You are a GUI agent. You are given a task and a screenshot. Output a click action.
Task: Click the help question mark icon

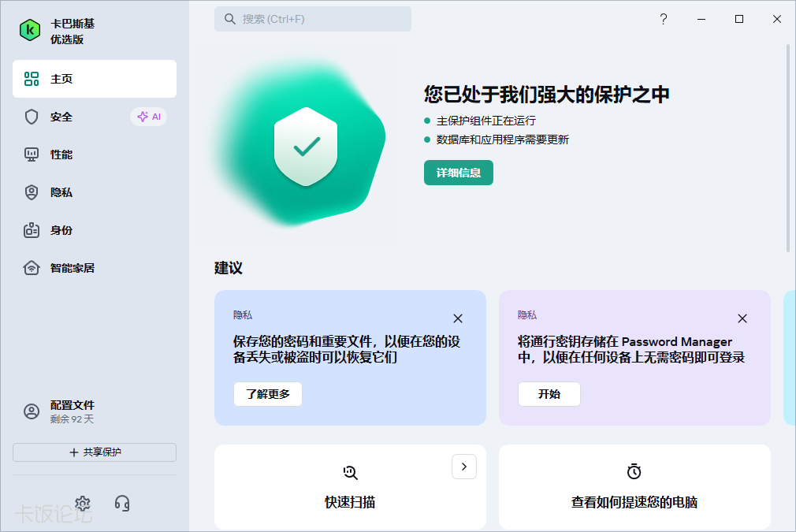click(664, 19)
